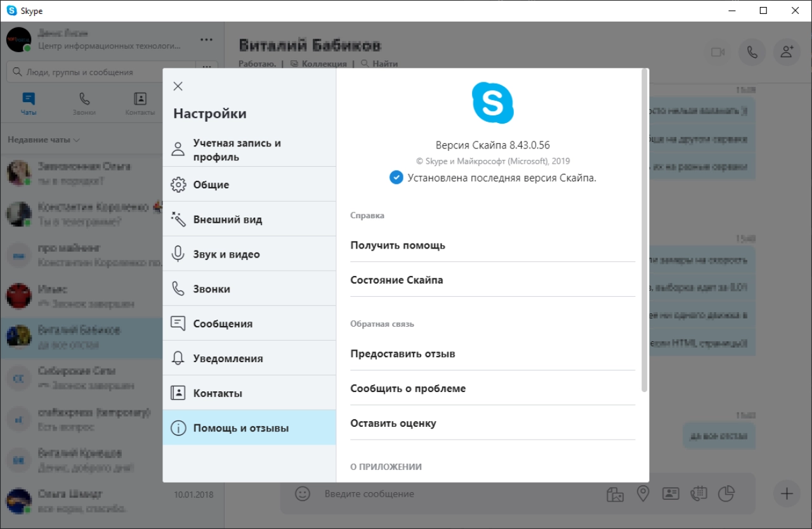
Task: Open Состояние Скайпа status page
Action: point(492,280)
